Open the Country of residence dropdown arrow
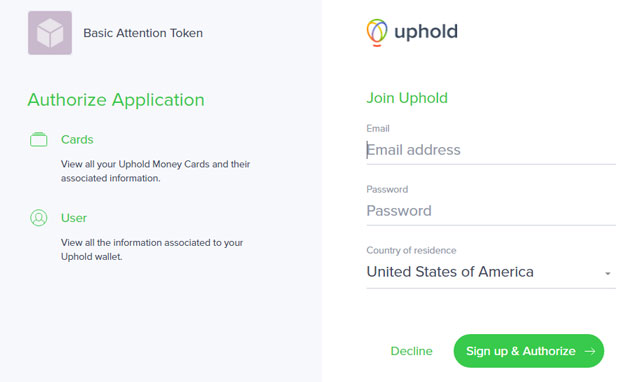 tap(608, 273)
